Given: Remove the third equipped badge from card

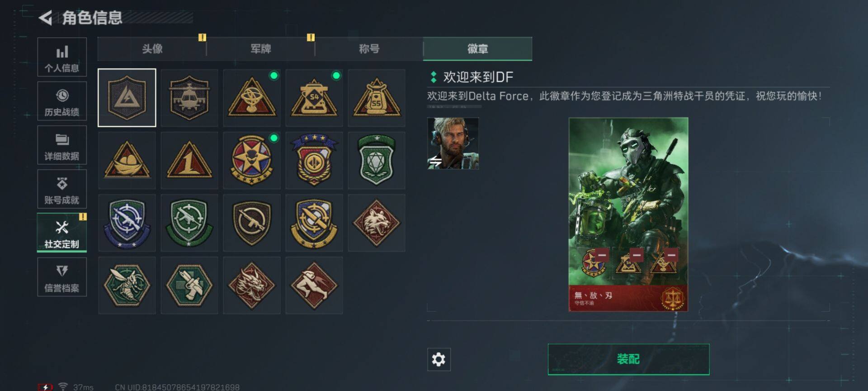Looking at the screenshot, I should click(671, 255).
